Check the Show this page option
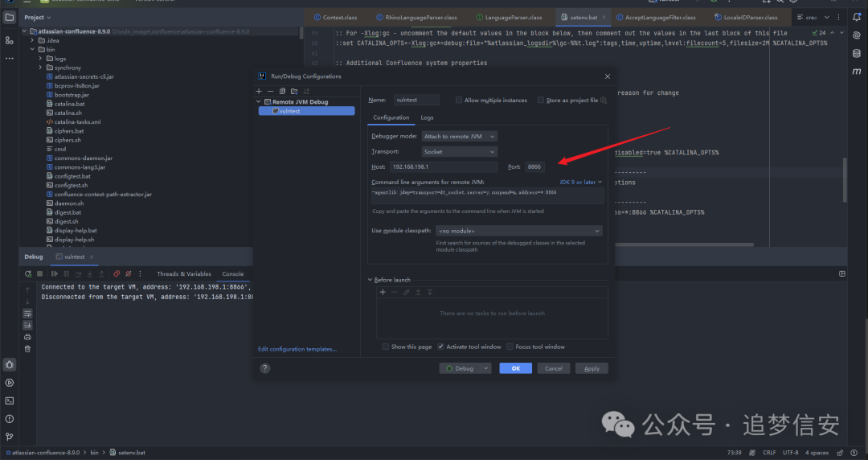Screen dimensions: 868x460 coord(385,347)
